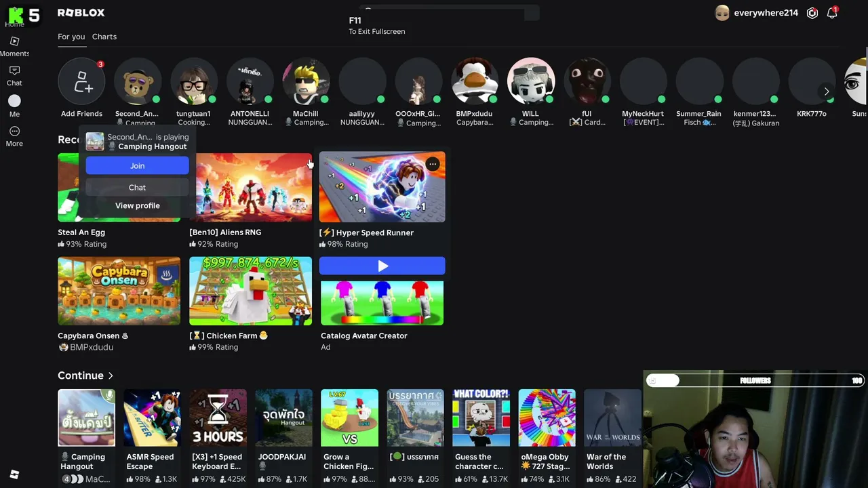Open the notifications bell

point(832,13)
